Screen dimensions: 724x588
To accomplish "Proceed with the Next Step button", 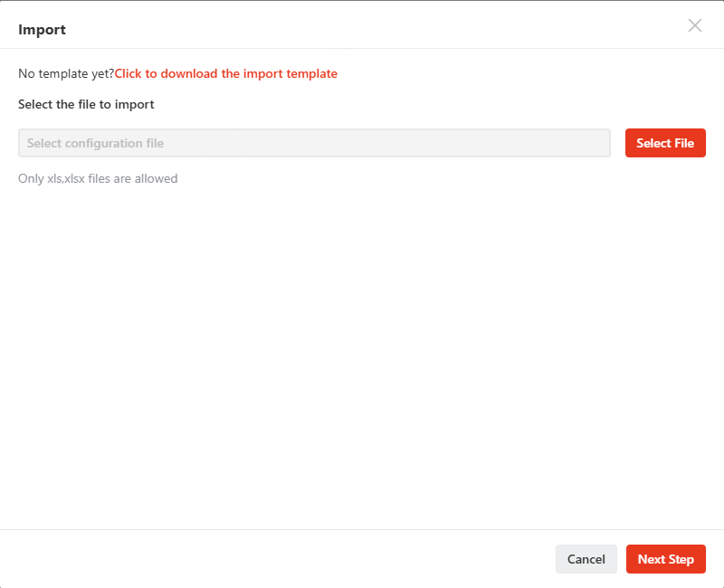I will (666, 559).
